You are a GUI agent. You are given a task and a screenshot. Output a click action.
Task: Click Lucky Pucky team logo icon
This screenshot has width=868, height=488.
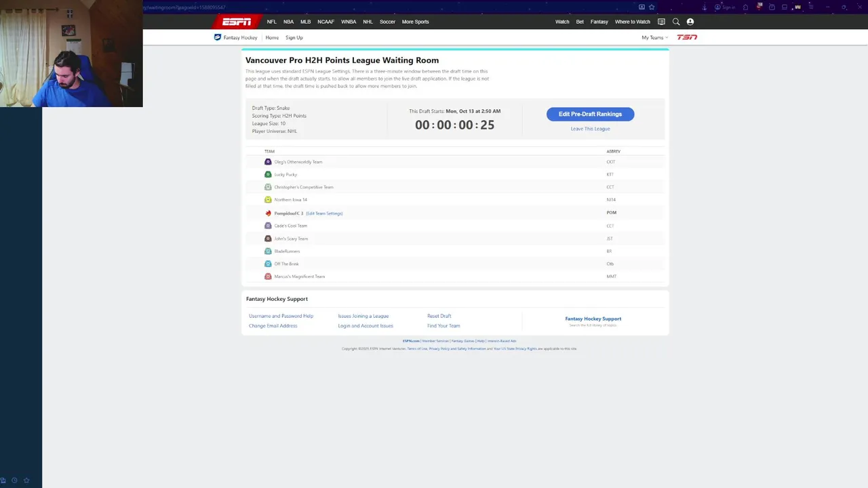[x=268, y=174]
